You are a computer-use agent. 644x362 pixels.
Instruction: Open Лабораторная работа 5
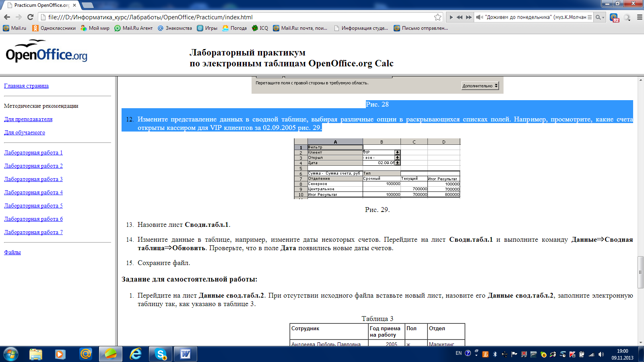[x=33, y=206]
